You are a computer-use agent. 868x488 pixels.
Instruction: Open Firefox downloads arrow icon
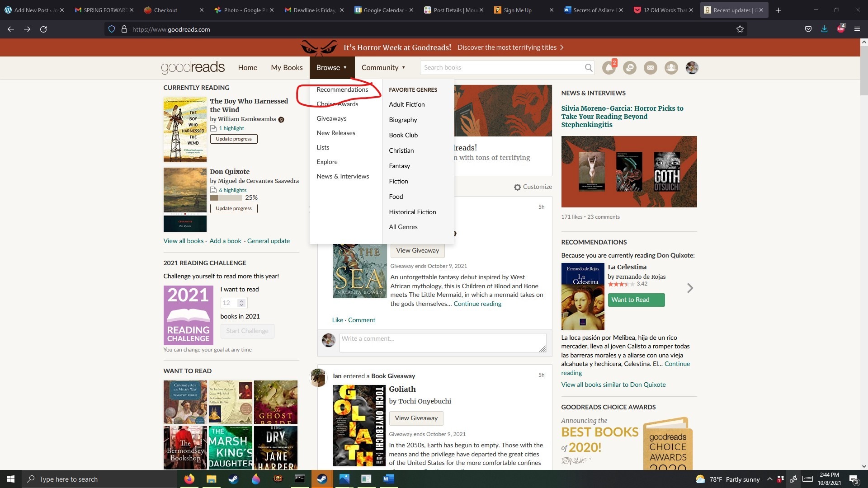(x=824, y=29)
